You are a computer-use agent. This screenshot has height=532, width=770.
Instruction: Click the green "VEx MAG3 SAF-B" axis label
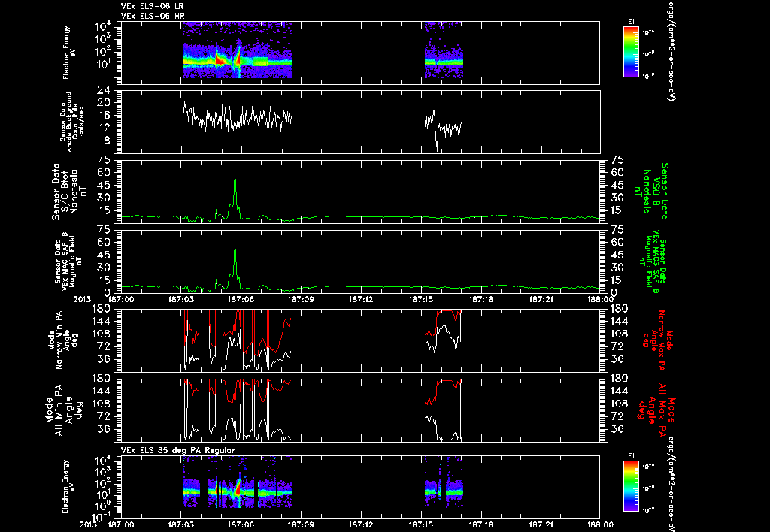point(653,261)
